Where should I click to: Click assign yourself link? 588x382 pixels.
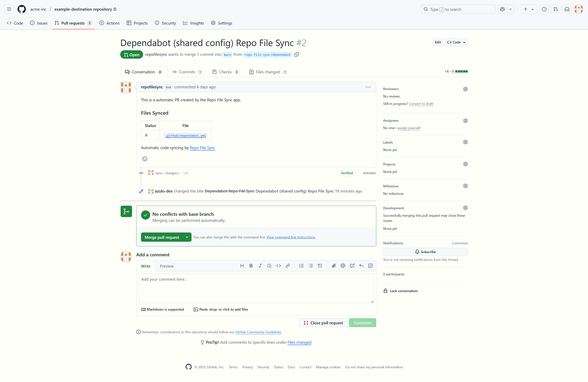pos(409,128)
